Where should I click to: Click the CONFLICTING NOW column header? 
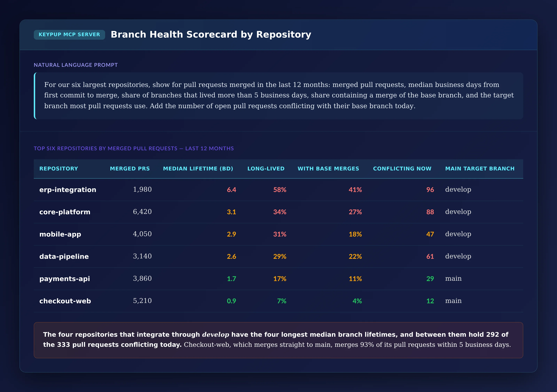click(402, 169)
